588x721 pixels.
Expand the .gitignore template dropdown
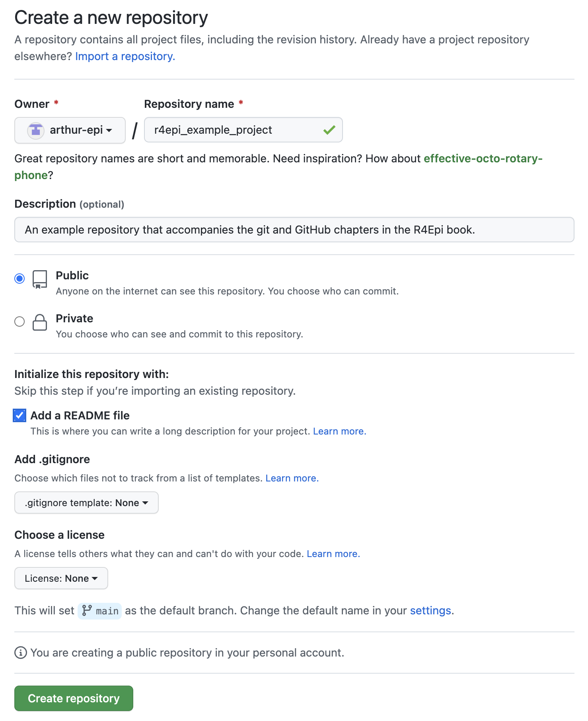pyautogui.click(x=86, y=503)
